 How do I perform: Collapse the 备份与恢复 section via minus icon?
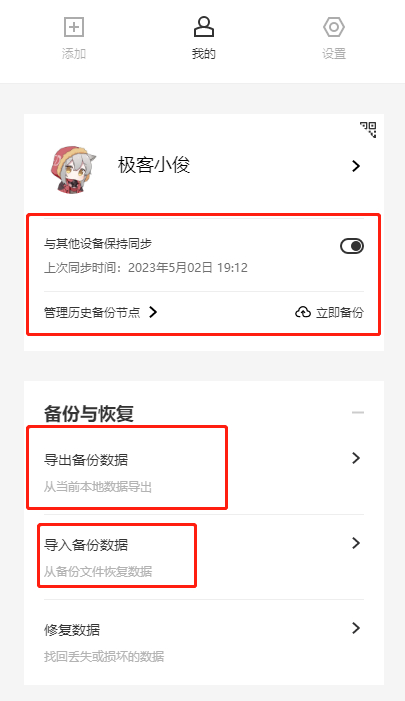(x=358, y=412)
